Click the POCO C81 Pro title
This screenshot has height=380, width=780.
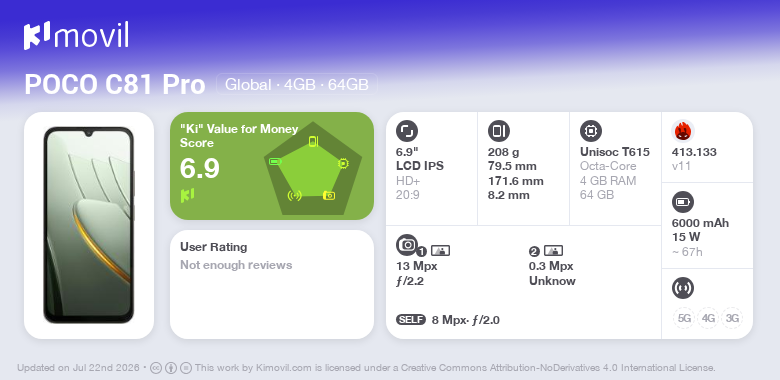coord(115,85)
